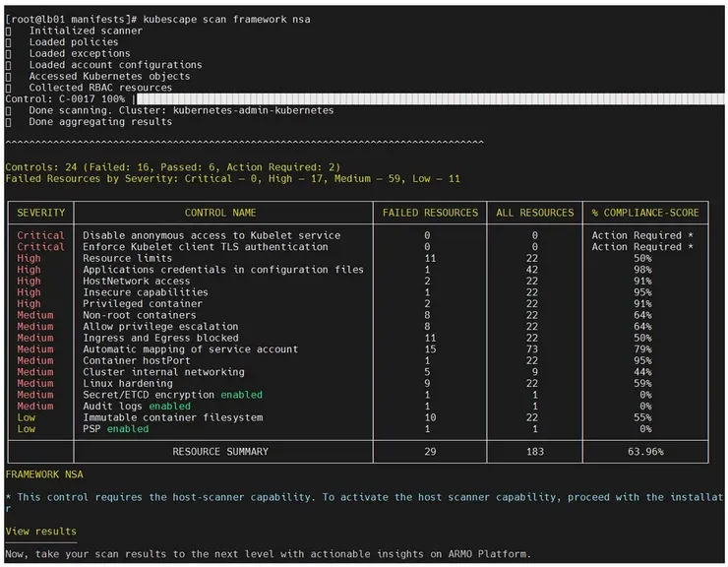
Task: Open the 'View results' link
Action: 41,532
